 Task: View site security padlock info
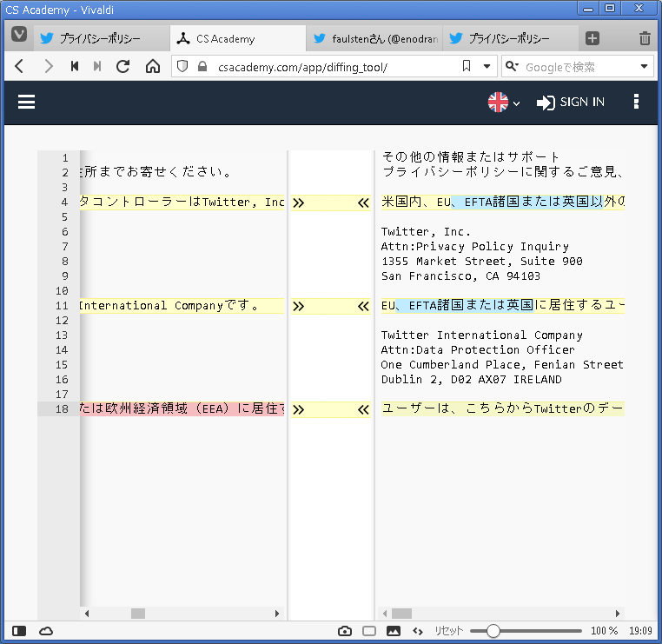click(x=202, y=66)
